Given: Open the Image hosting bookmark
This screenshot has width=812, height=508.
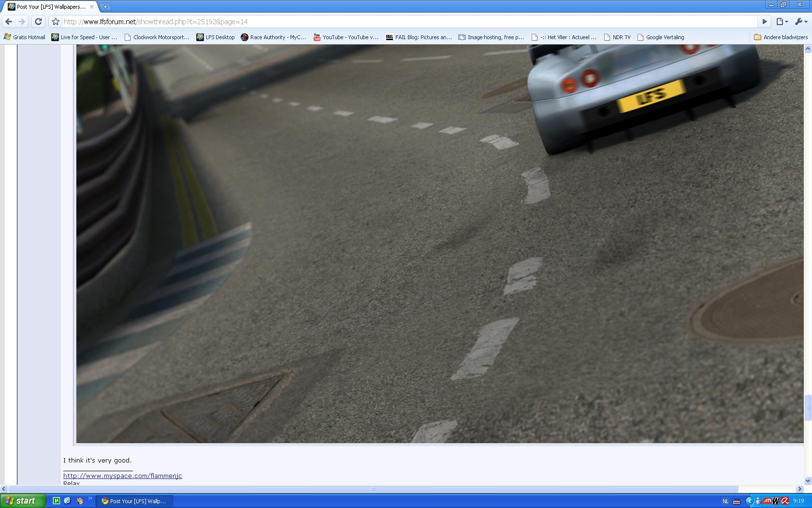Looking at the screenshot, I should [x=491, y=37].
